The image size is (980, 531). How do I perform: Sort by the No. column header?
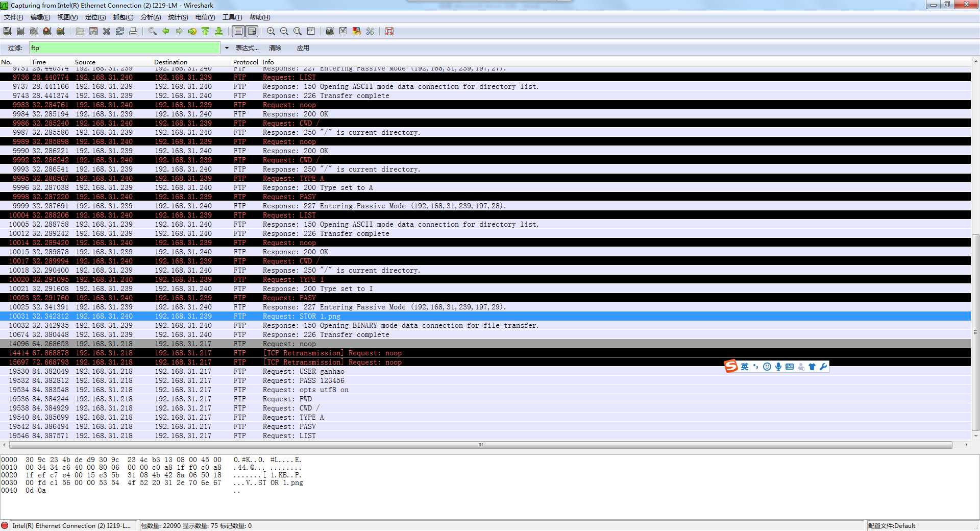(x=7, y=62)
